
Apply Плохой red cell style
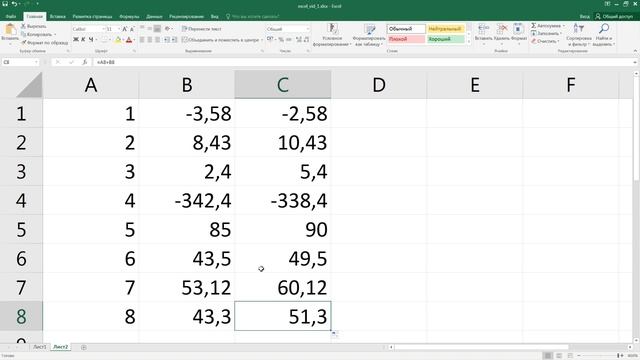click(x=406, y=39)
